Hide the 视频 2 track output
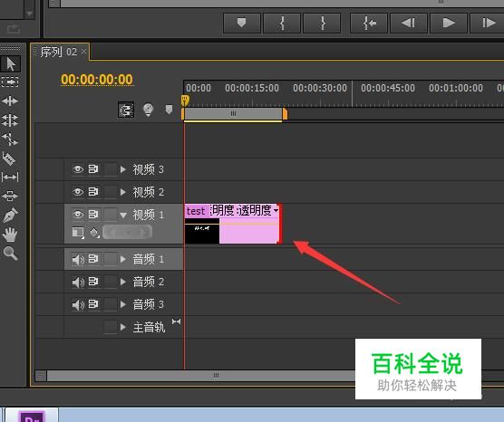Screen dimensions: 504x422 (x=77, y=192)
